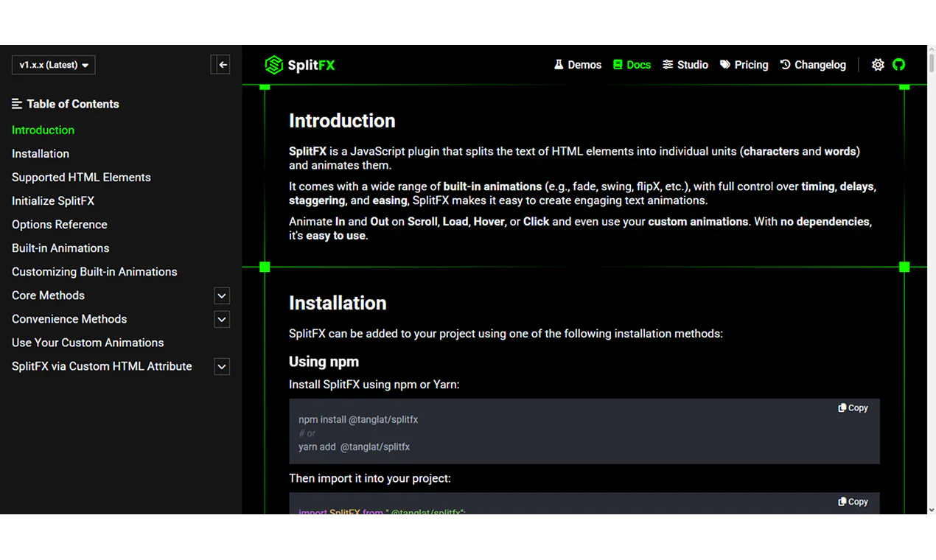This screenshot has height=560, width=936.
Task: Open the GitHub icon link
Action: pos(898,65)
